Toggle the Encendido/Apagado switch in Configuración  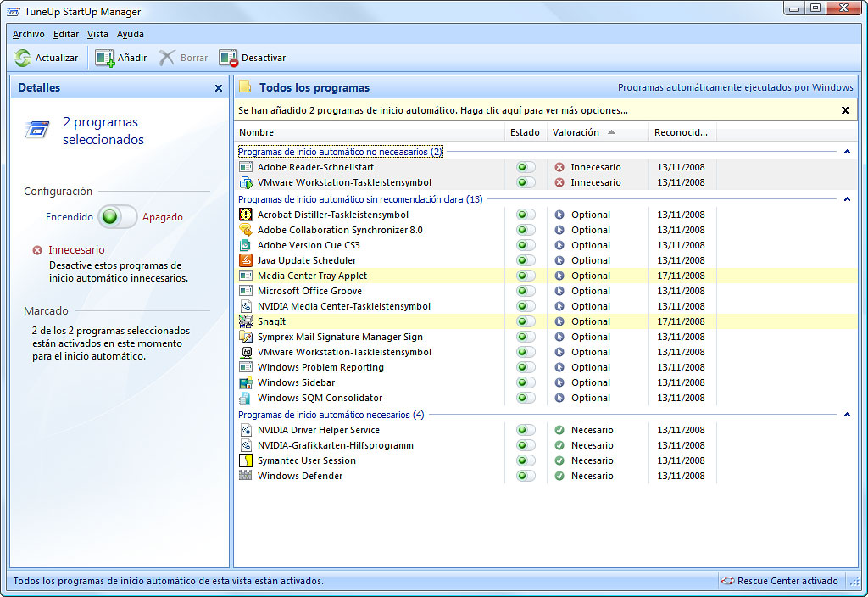point(117,216)
